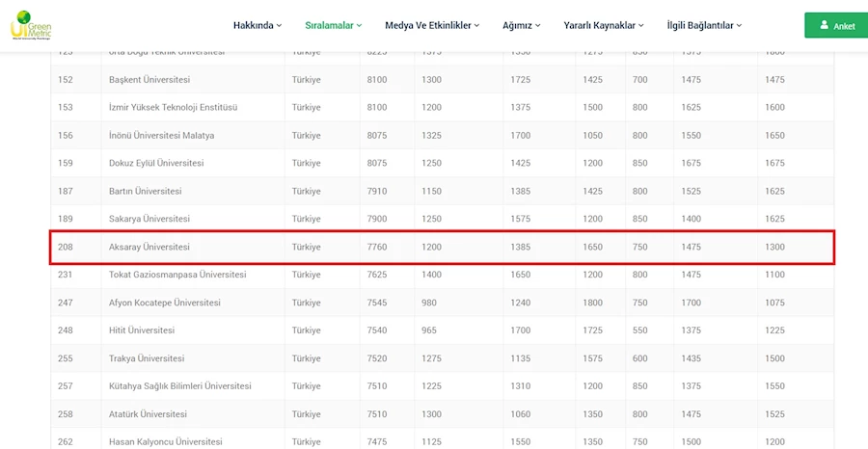Expand the Hakkında chevron
This screenshot has width=868, height=449.
[x=279, y=25]
